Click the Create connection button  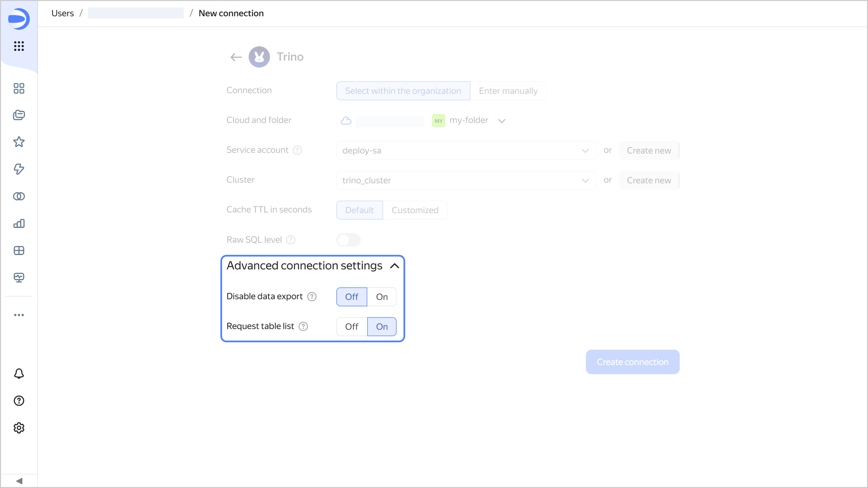click(x=632, y=362)
